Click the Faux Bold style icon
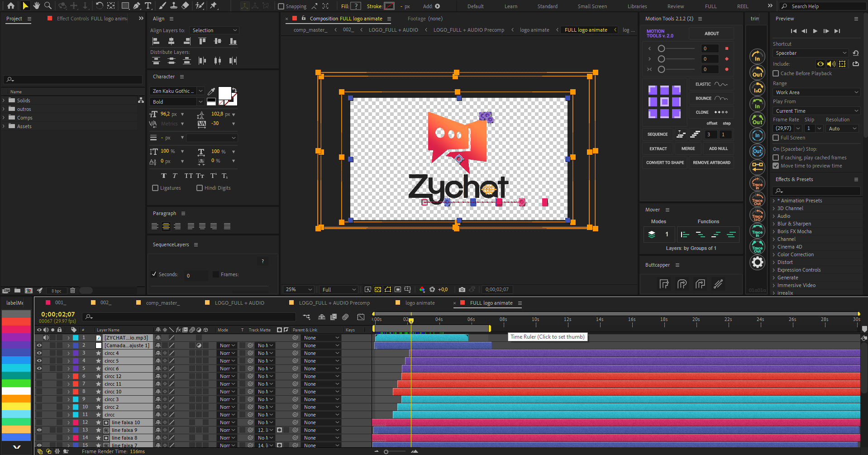Viewport: 868px width, 455px height. click(x=163, y=176)
